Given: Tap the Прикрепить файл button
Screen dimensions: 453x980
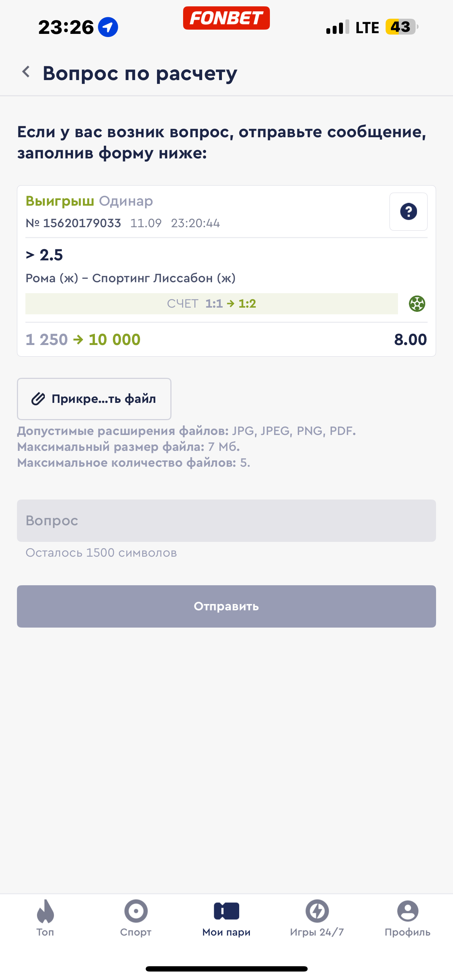Looking at the screenshot, I should click(94, 399).
